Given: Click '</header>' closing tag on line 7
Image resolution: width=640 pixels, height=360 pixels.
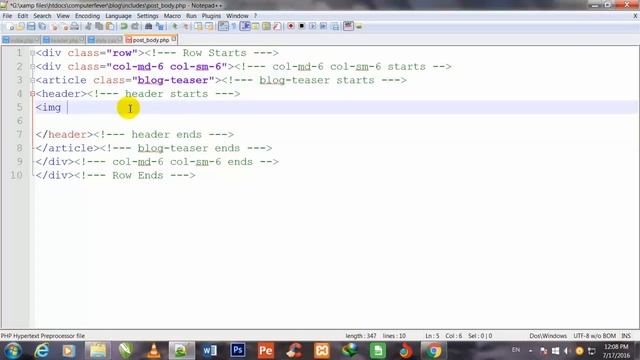Looking at the screenshot, I should 64,135.
